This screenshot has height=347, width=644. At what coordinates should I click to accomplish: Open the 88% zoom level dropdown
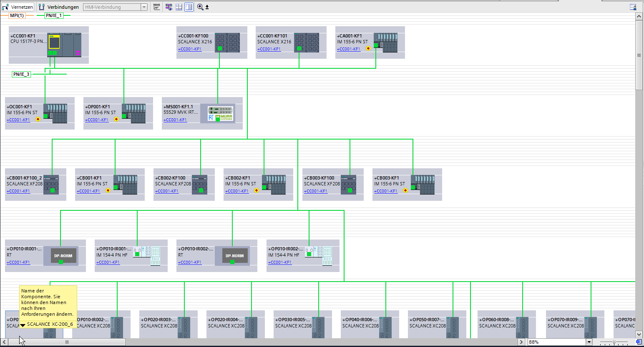point(589,342)
